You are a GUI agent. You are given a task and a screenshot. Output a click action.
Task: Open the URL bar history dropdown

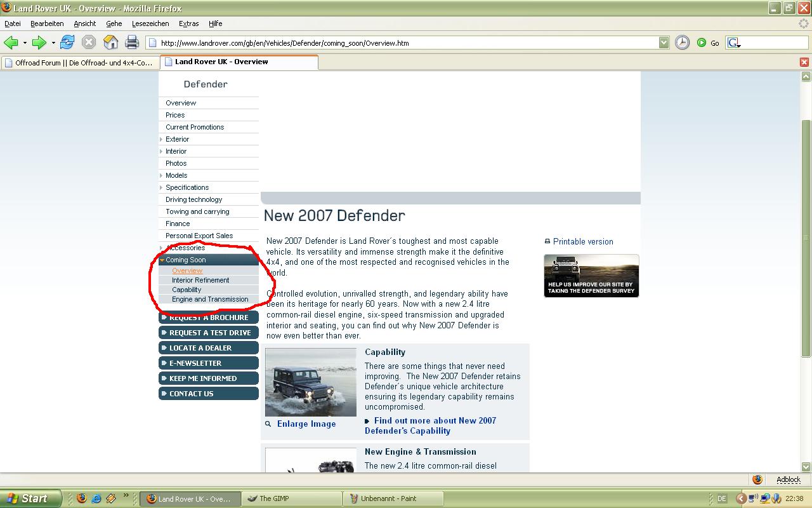point(664,43)
